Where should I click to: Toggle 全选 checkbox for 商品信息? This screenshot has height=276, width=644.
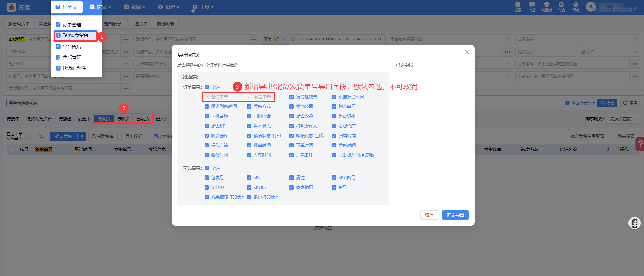[207, 168]
